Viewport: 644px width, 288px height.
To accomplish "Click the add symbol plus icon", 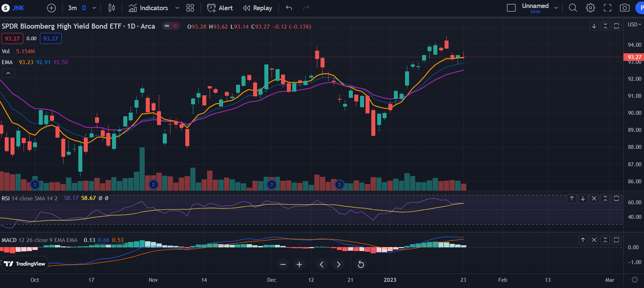I will [x=51, y=8].
